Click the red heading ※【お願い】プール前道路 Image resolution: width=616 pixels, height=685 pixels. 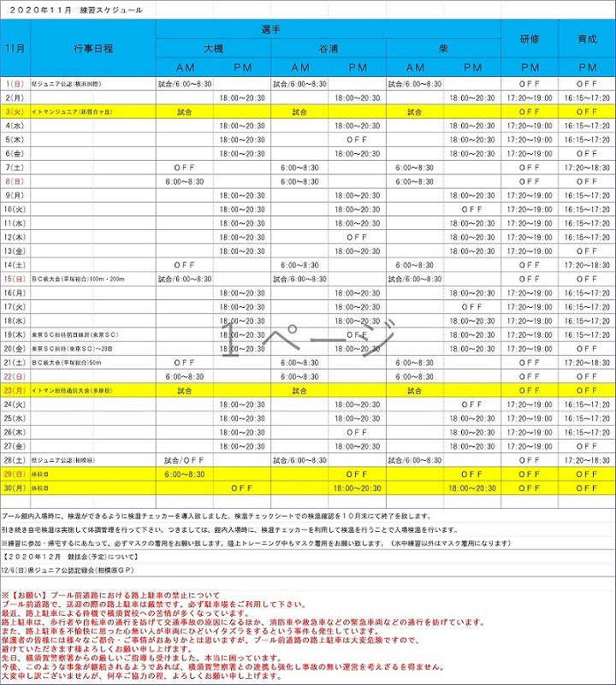(111, 595)
